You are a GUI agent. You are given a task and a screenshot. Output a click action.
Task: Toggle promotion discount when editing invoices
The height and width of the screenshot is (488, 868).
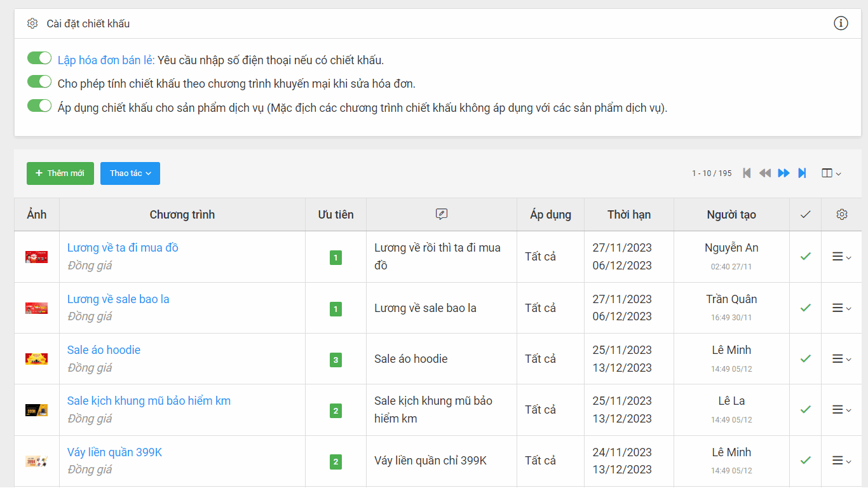39,82
